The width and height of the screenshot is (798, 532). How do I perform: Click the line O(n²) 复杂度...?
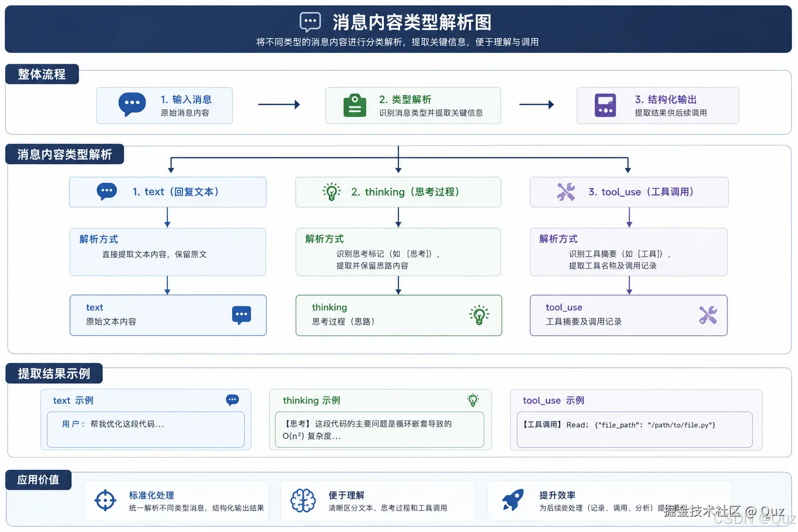[x=312, y=436]
